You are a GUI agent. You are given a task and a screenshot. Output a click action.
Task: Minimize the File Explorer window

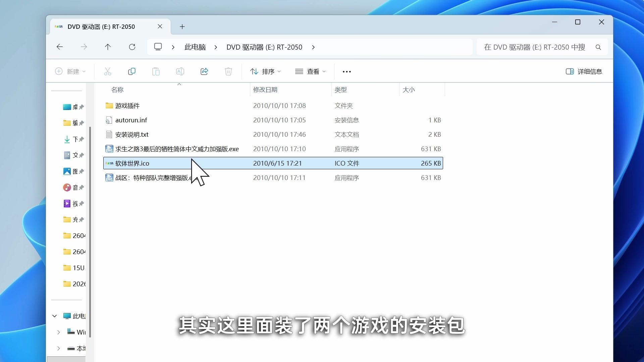tap(554, 22)
